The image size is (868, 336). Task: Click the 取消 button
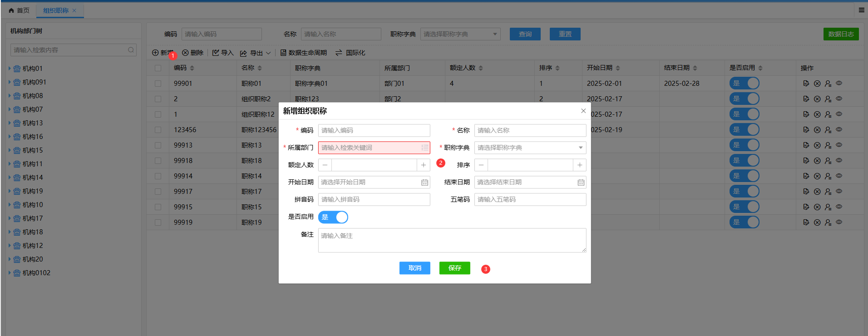pyautogui.click(x=414, y=268)
